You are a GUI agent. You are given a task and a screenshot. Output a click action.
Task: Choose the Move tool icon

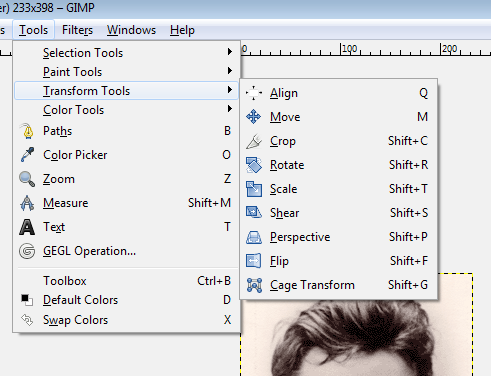pyautogui.click(x=254, y=117)
